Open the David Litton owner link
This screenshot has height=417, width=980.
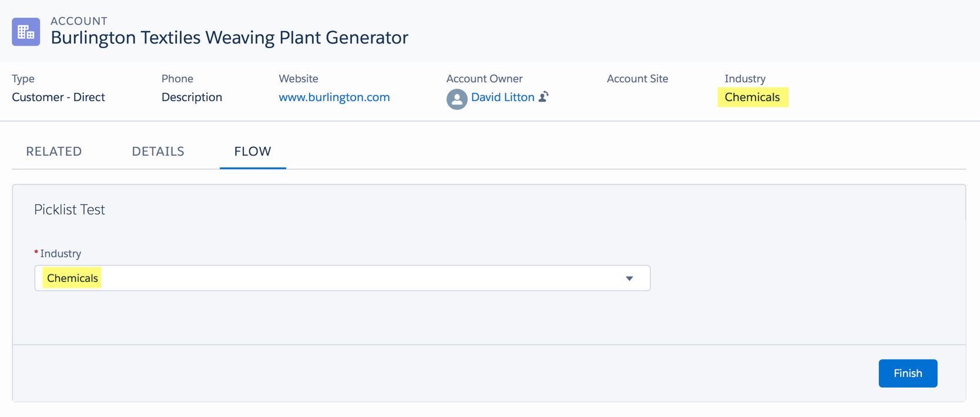click(502, 97)
